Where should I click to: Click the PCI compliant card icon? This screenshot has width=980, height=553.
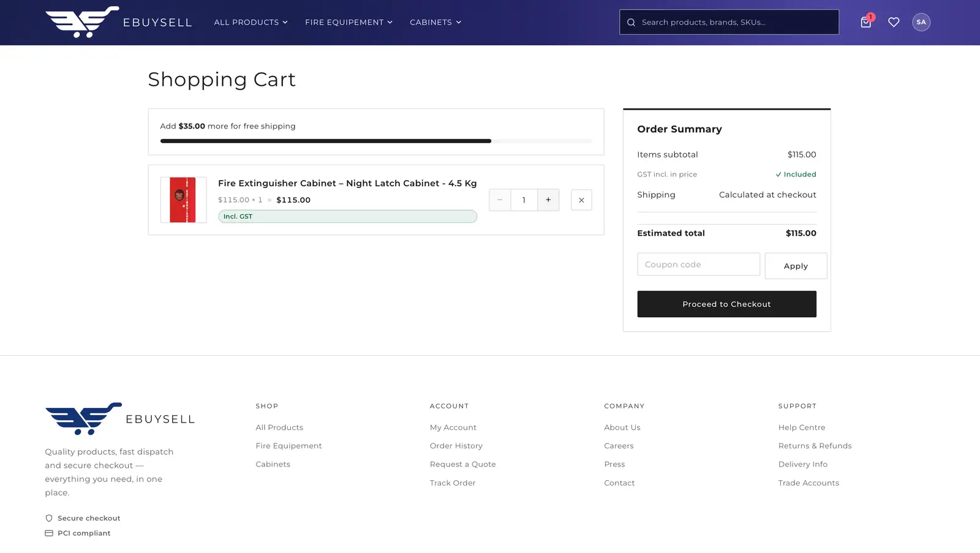click(x=49, y=533)
